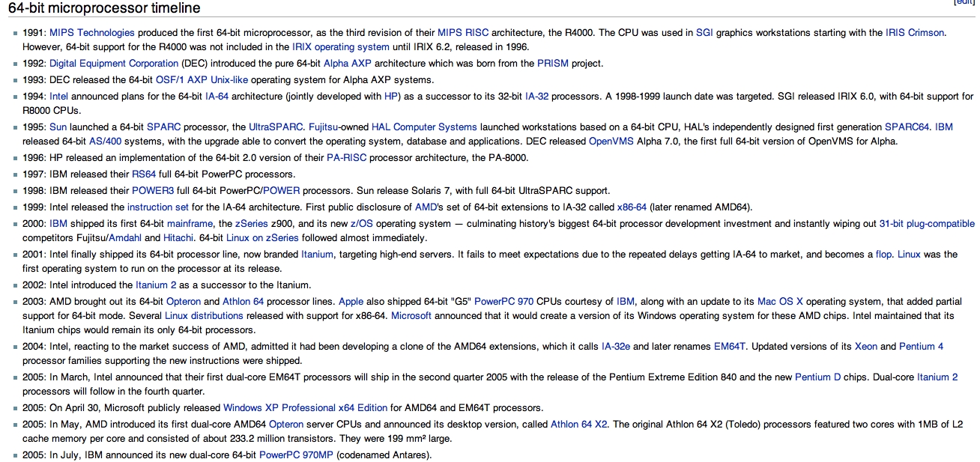Viewport: 980px width, 462px height.
Task: Open the Linux on zSeries link
Action: pos(262,238)
